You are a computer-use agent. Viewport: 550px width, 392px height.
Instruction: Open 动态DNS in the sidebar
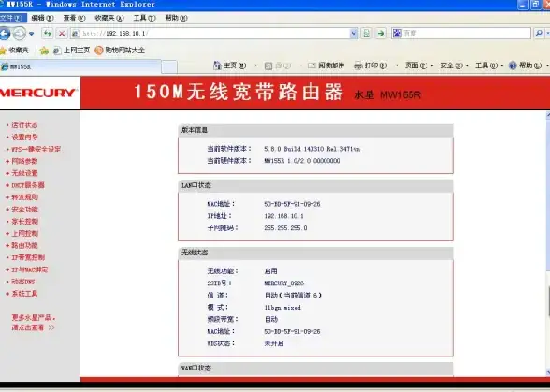coord(23,282)
